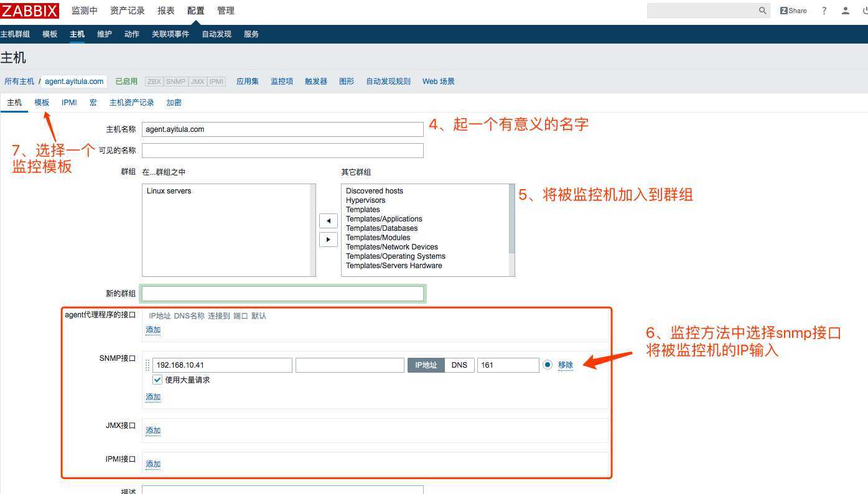
Task: Open 触发器 link
Action: tap(316, 82)
